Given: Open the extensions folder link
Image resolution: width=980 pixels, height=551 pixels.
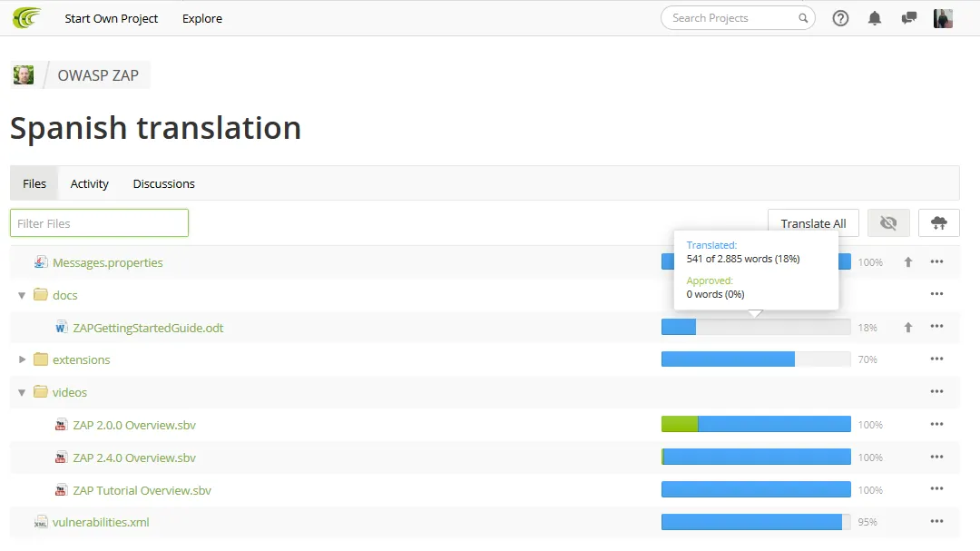Looking at the screenshot, I should (x=82, y=359).
